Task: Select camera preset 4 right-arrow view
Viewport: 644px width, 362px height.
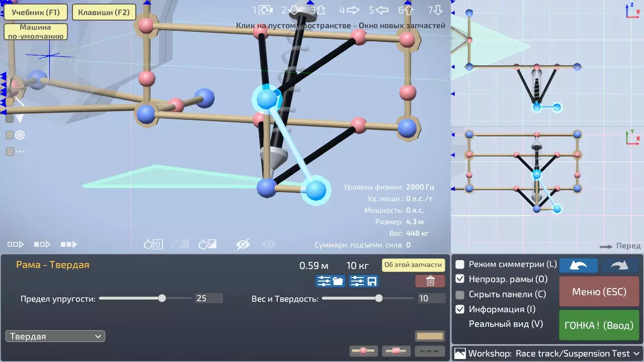Action: (349, 10)
